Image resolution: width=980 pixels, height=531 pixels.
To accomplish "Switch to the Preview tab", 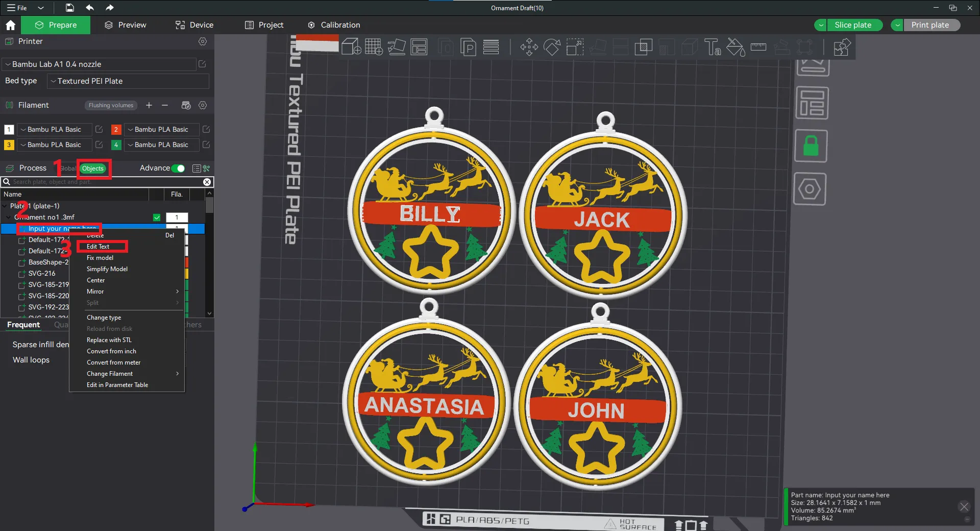I will (125, 25).
